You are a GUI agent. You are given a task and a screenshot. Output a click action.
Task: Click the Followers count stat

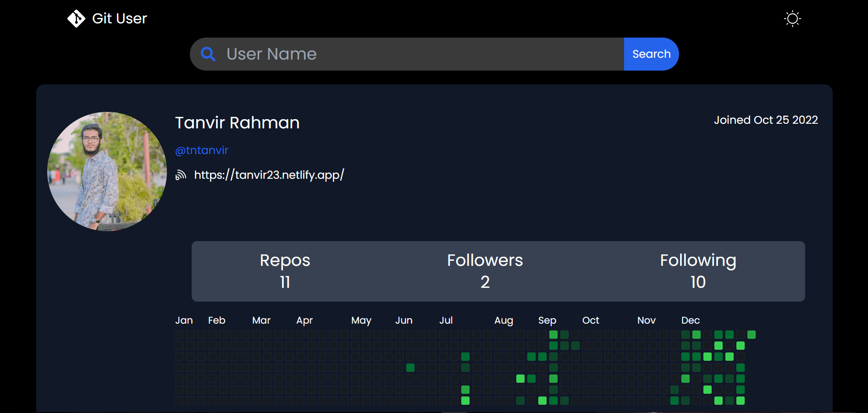[485, 271]
